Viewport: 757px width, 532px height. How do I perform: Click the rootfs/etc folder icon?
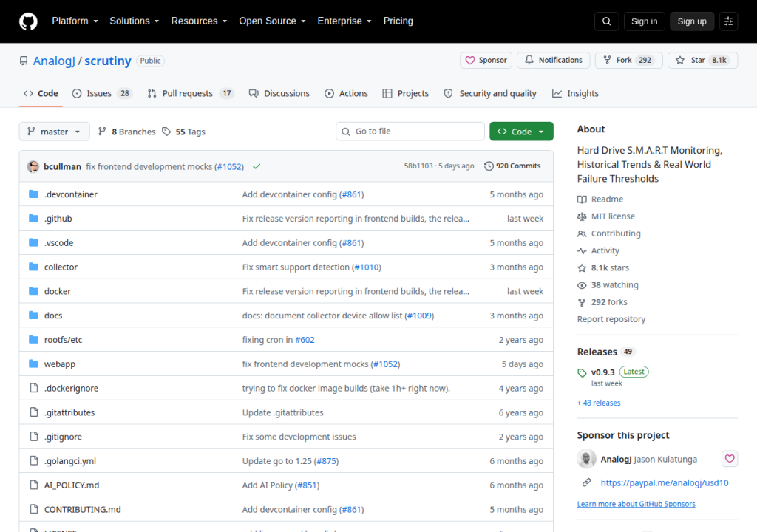33,339
